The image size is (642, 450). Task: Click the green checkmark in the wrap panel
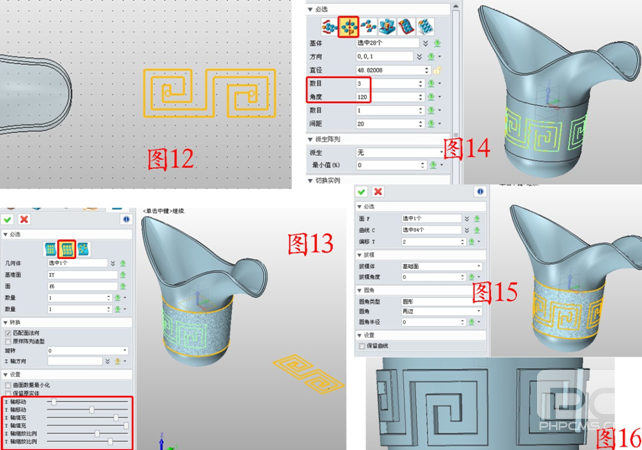(8, 219)
